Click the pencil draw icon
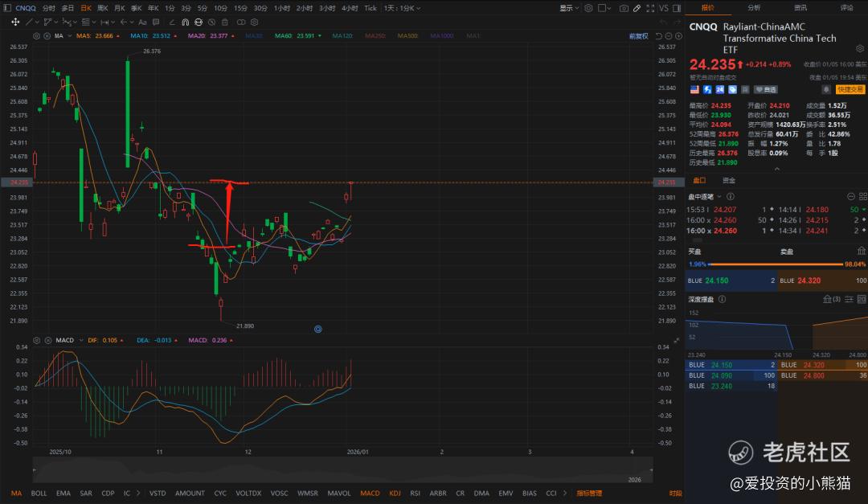This screenshot has width=868, height=504. click(637, 8)
